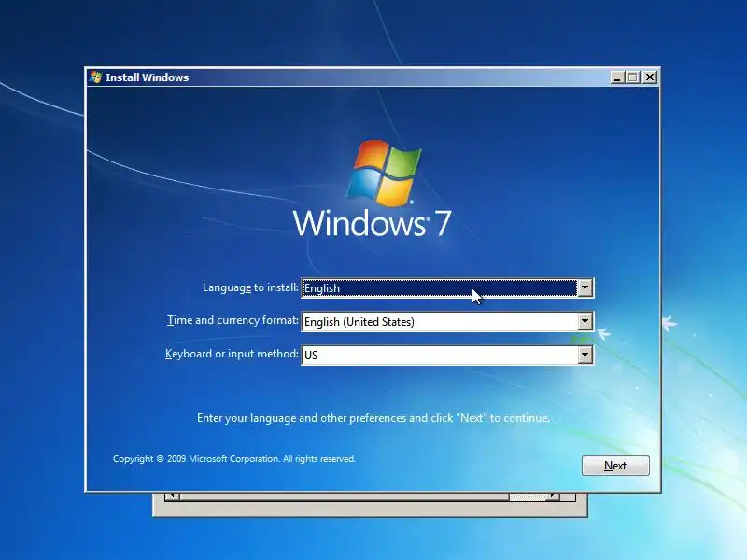Open the Language to install dropdown arrow
Image resolution: width=747 pixels, height=560 pixels.
pyautogui.click(x=585, y=287)
